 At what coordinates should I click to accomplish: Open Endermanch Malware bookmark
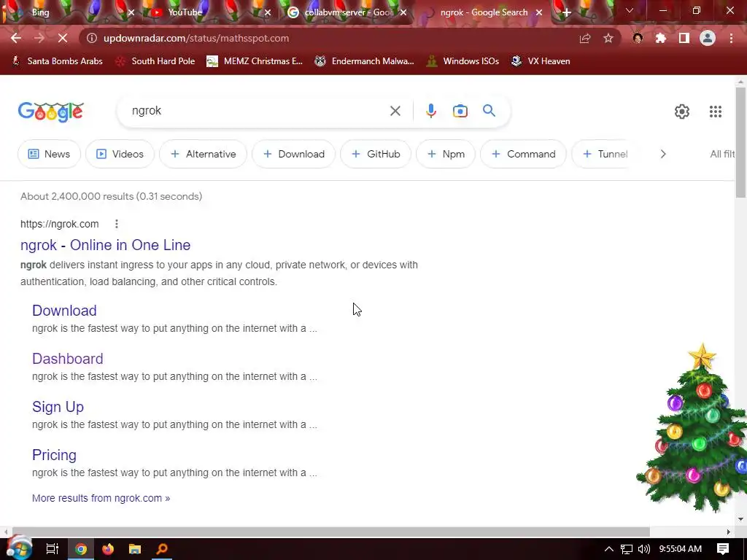(364, 61)
